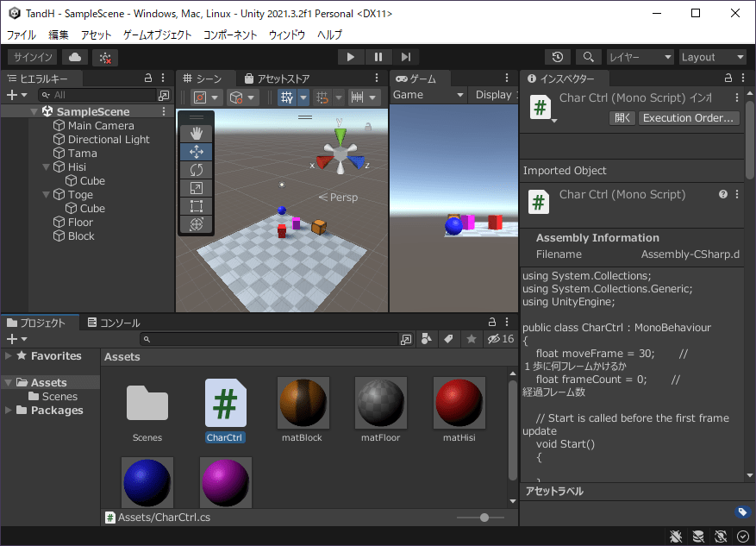The width and height of the screenshot is (756, 546).
Task: Click the favorites star search icon
Action: (471, 339)
